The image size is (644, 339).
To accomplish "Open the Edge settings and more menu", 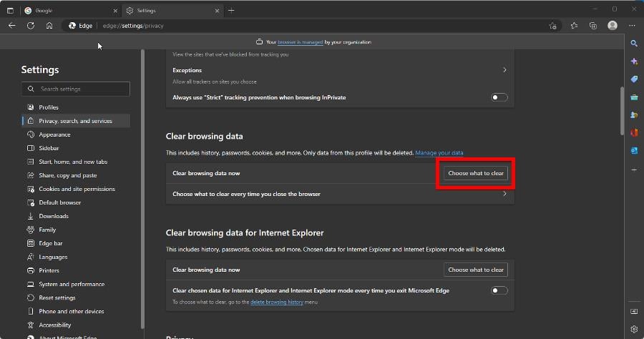I will [x=632, y=26].
